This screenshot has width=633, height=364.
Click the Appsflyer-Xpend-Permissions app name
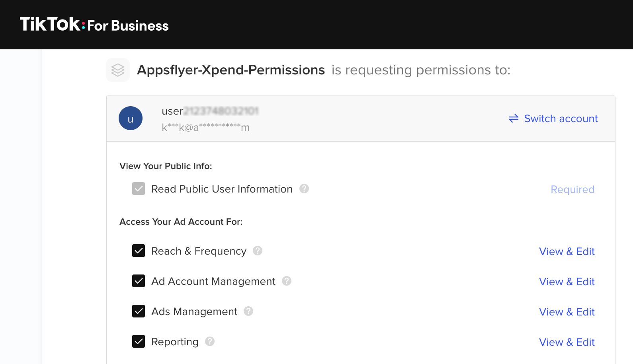[x=231, y=70]
